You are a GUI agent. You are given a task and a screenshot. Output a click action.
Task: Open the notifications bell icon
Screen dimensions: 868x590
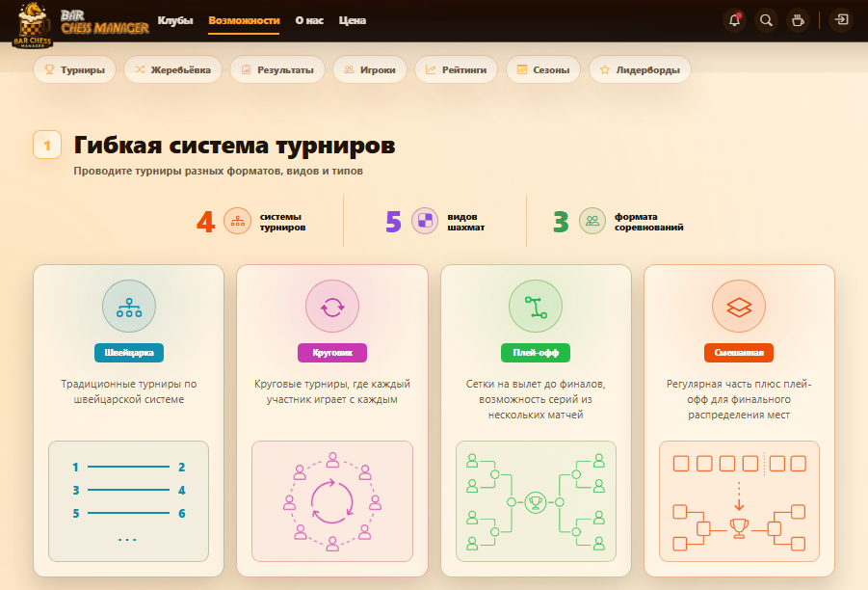[735, 20]
